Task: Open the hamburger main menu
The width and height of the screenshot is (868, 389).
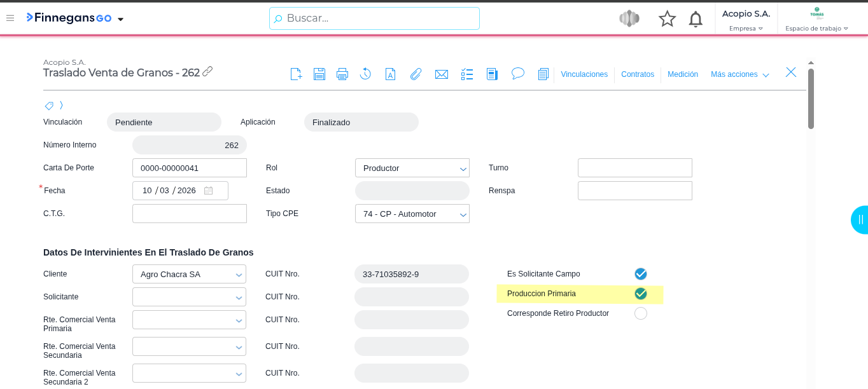Action: tap(10, 18)
